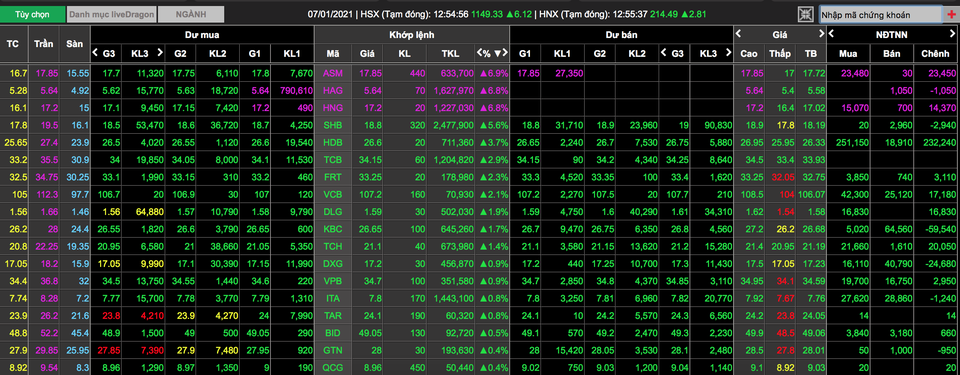The width and height of the screenshot is (960, 375).
Task: Switch to Tùy chọn tab
Action: 32,13
